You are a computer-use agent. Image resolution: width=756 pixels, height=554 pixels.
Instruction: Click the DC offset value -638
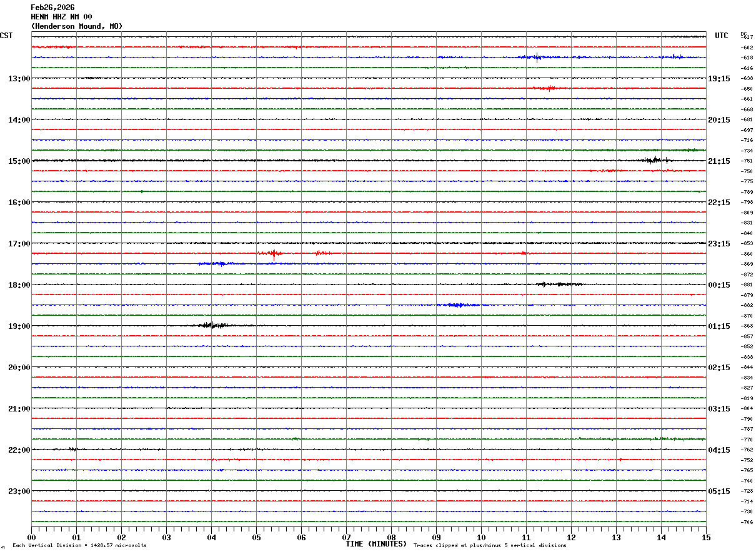pos(747,79)
